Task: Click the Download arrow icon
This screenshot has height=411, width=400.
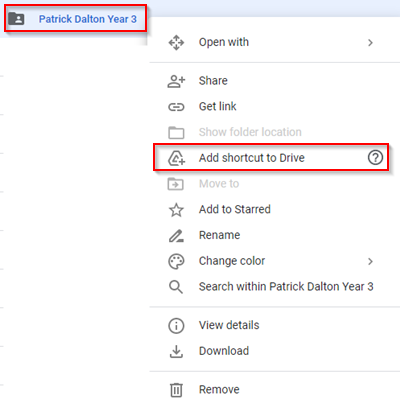Action: (x=176, y=351)
